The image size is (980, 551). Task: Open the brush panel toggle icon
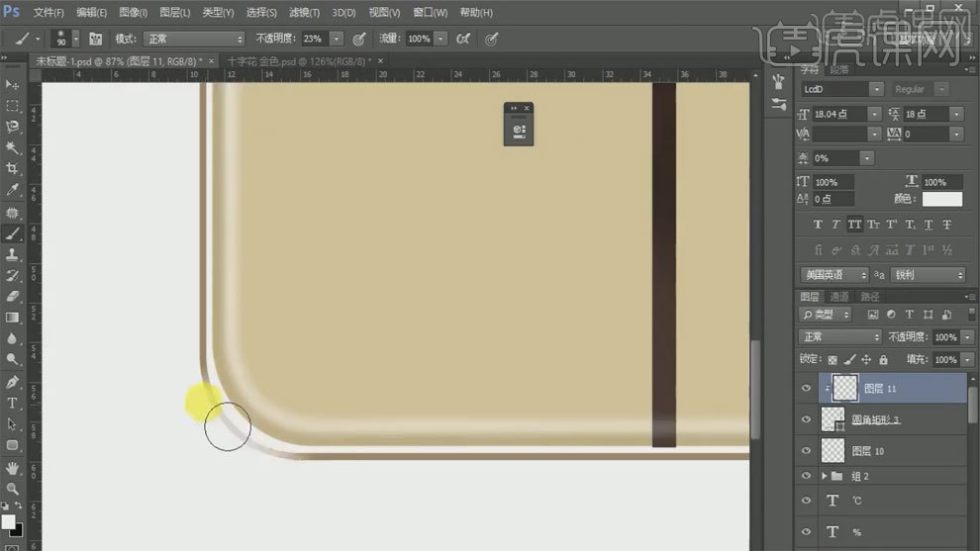(x=96, y=39)
